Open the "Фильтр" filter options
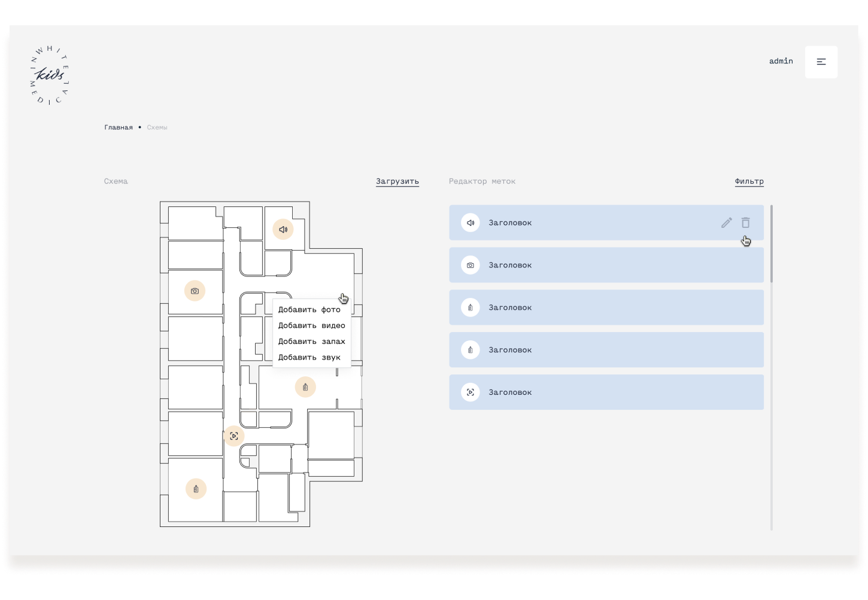 pyautogui.click(x=749, y=181)
